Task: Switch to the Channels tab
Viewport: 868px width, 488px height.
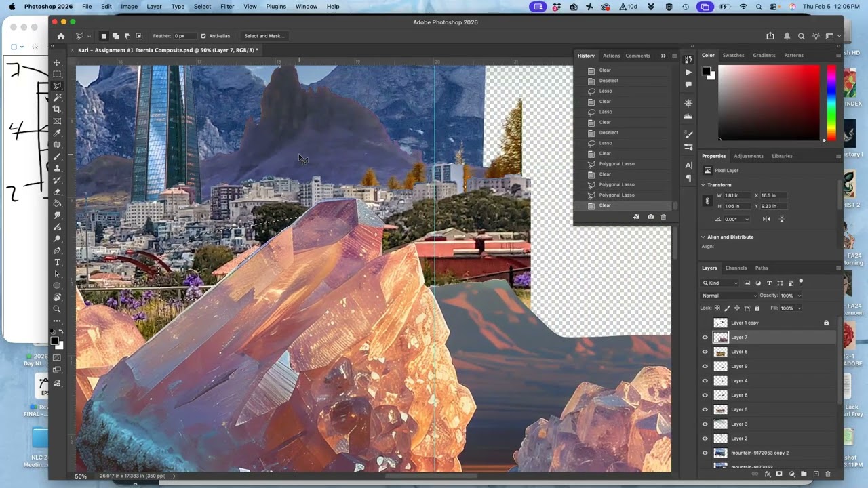Action: click(x=736, y=268)
